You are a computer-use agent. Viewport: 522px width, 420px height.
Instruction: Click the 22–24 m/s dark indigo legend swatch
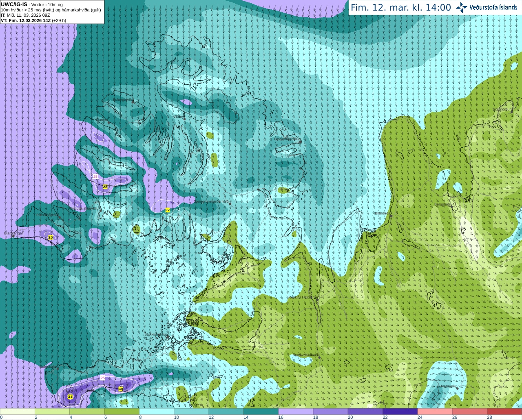pos(400,411)
